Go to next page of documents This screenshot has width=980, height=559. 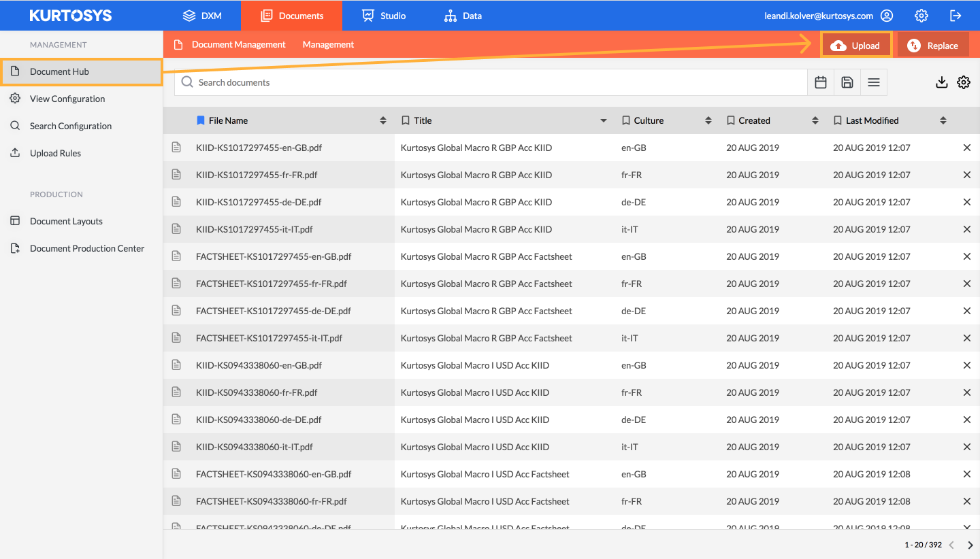(970, 545)
